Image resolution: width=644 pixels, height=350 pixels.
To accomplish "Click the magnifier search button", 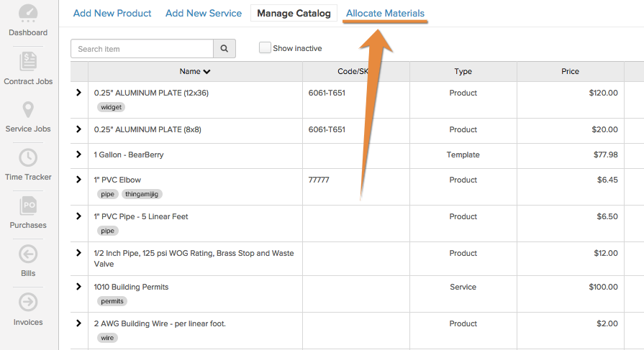I will [x=225, y=48].
